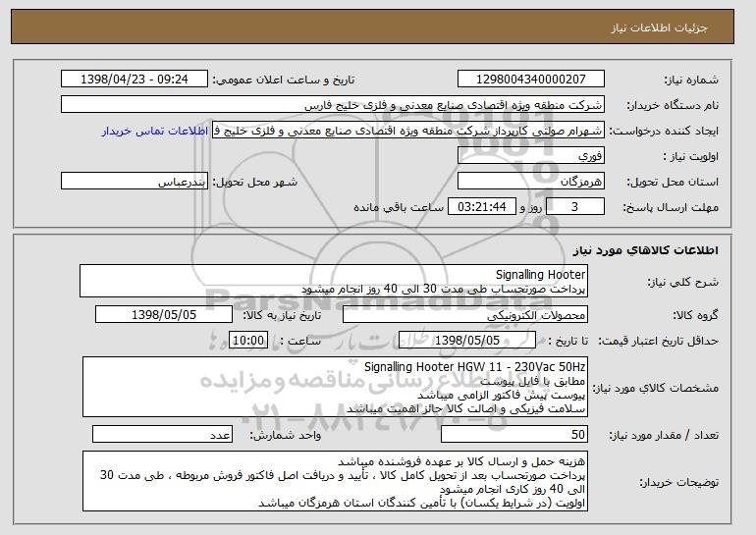Screen dimensions: 756x535
Task: Click the need number field 1298004340000207
Action: [531, 80]
